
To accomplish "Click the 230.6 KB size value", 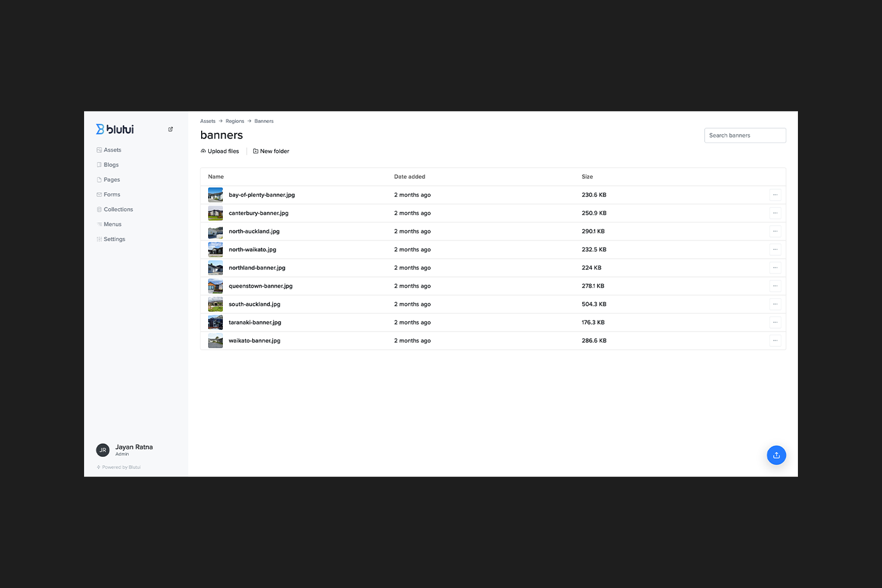I will [594, 195].
